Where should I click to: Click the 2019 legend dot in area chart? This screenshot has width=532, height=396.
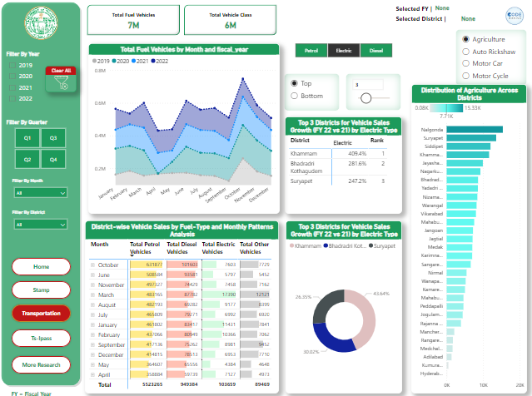point(96,62)
